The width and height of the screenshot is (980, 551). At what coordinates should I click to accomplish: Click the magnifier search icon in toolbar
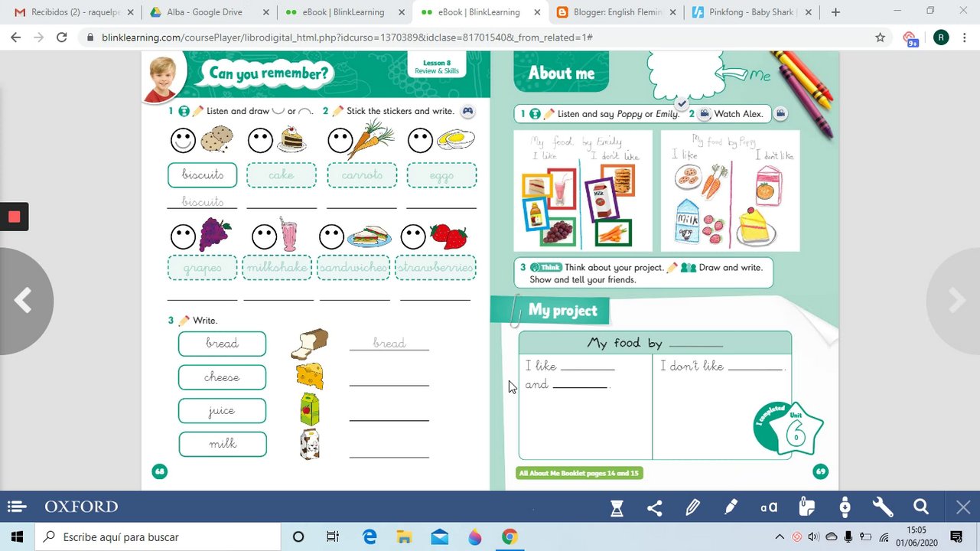pyautogui.click(x=921, y=507)
